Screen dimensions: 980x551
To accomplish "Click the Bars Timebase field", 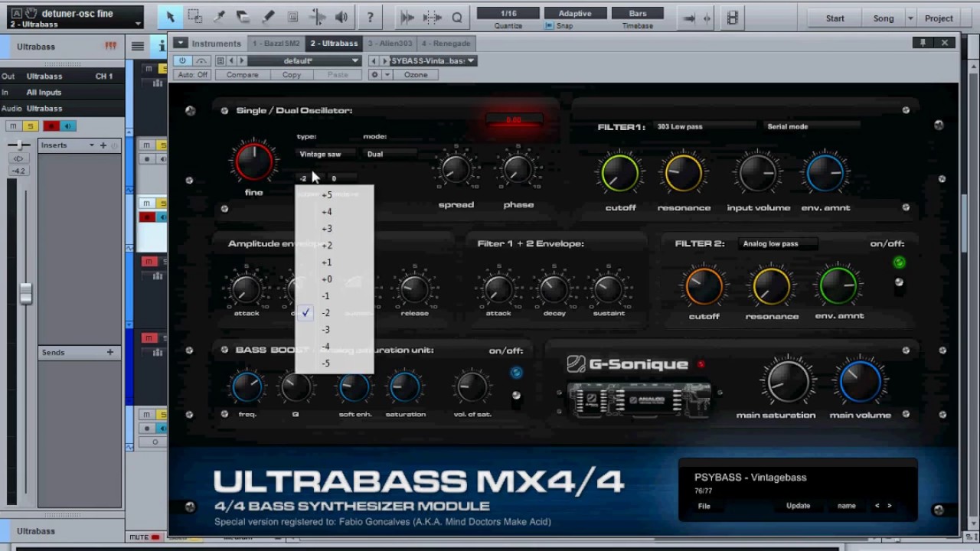I will pos(638,14).
